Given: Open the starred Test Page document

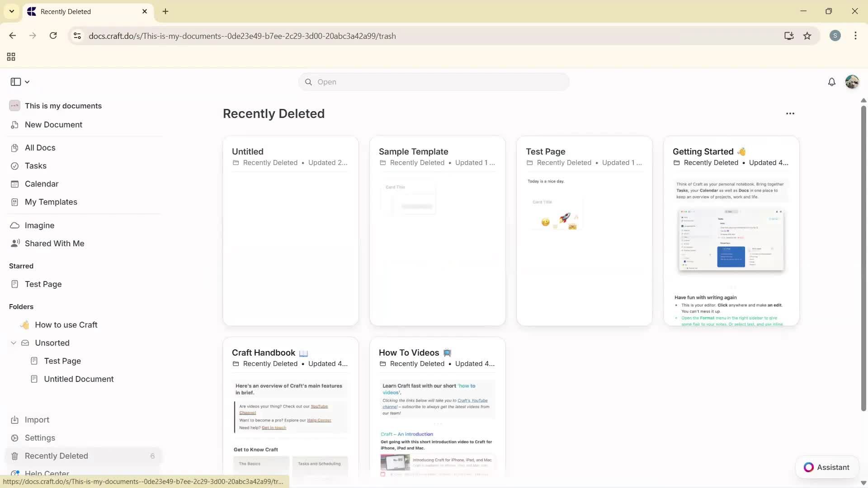Looking at the screenshot, I should tap(43, 284).
